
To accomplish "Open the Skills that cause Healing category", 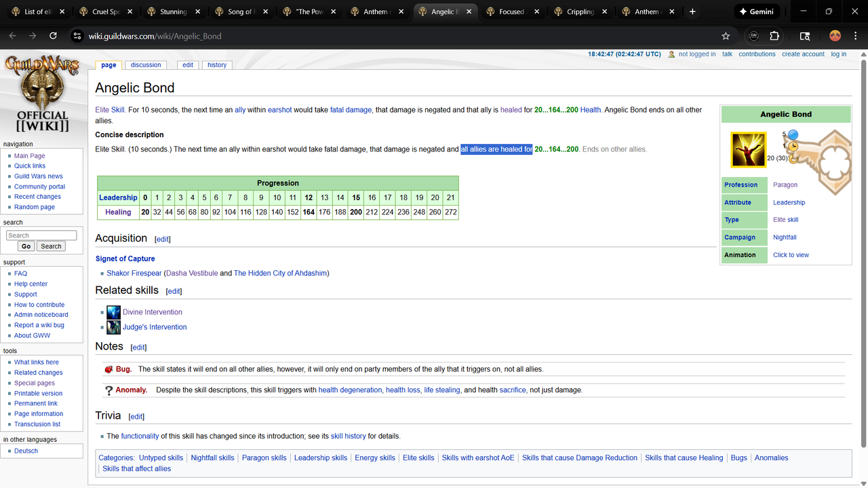I will pos(684,458).
